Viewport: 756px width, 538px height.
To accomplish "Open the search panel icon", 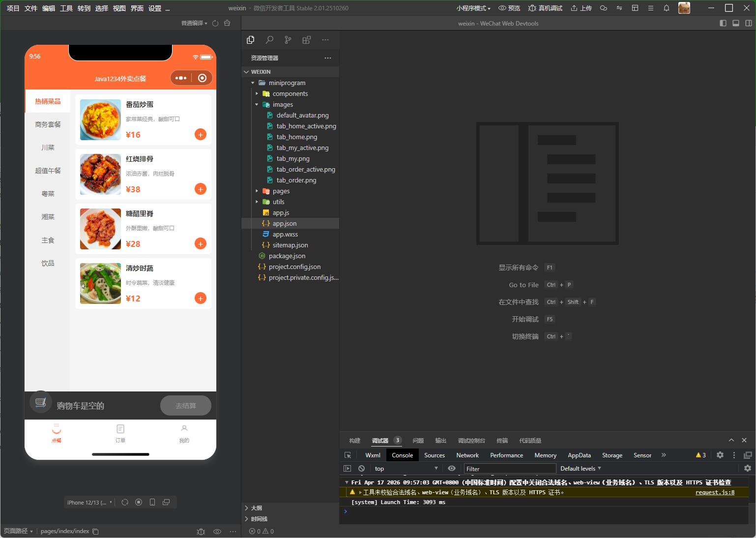I will [x=269, y=40].
